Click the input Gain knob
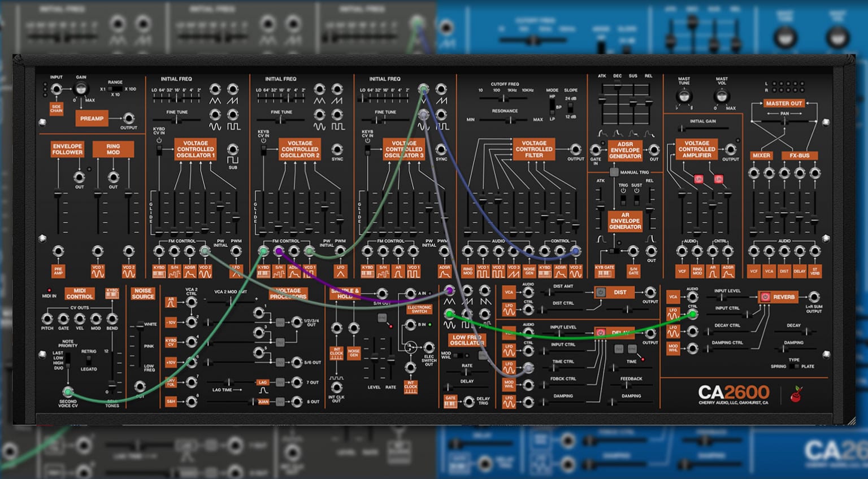This screenshot has height=479, width=868. (81, 89)
